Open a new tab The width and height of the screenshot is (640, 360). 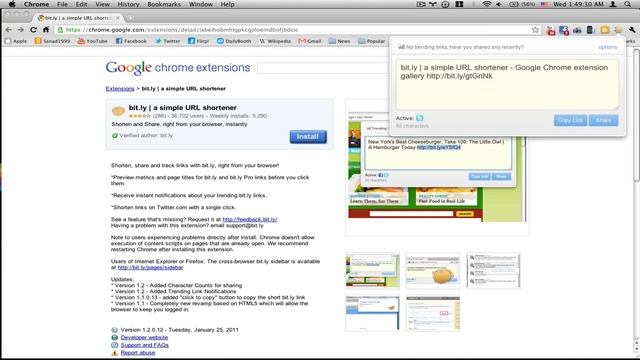(x=130, y=18)
